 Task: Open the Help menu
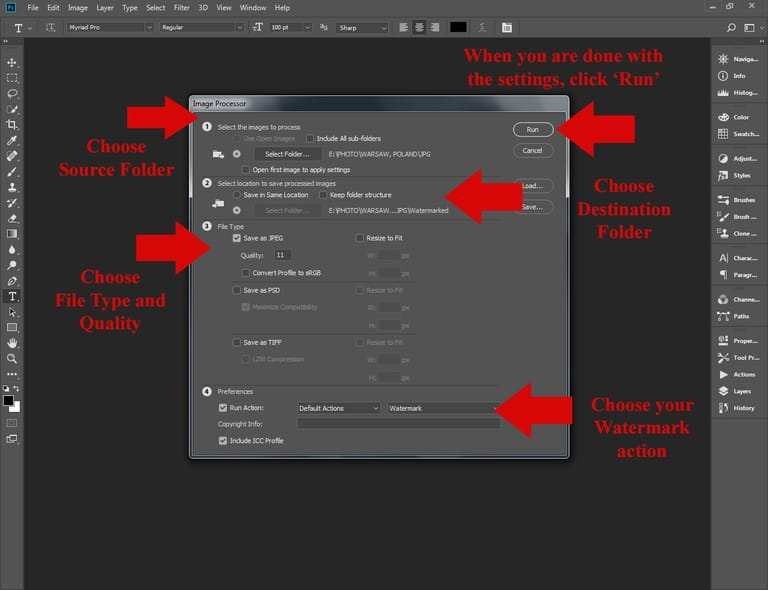point(282,8)
